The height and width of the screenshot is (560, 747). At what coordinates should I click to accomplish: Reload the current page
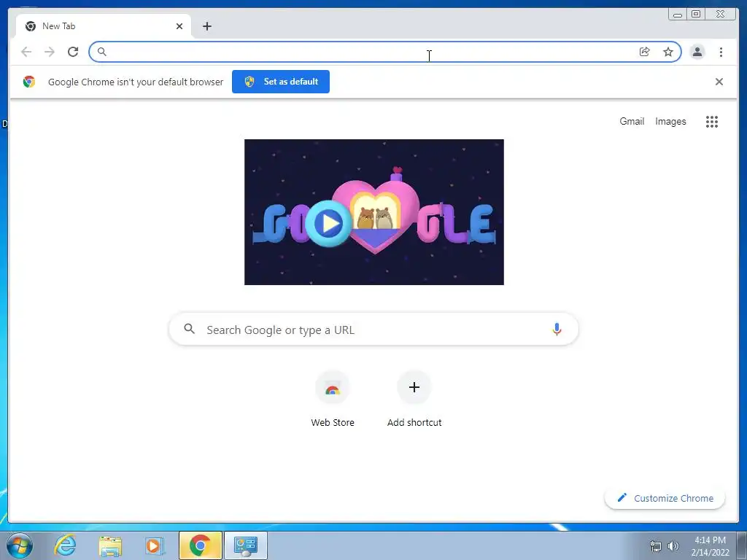[x=73, y=52]
